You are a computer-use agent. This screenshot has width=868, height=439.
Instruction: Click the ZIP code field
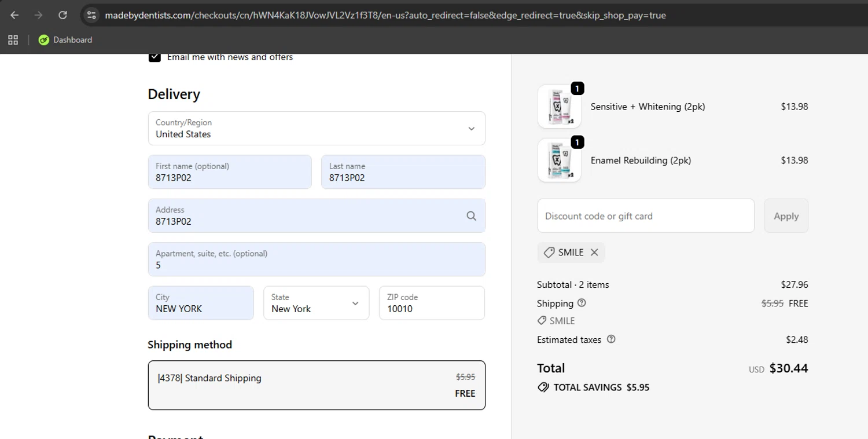point(432,303)
